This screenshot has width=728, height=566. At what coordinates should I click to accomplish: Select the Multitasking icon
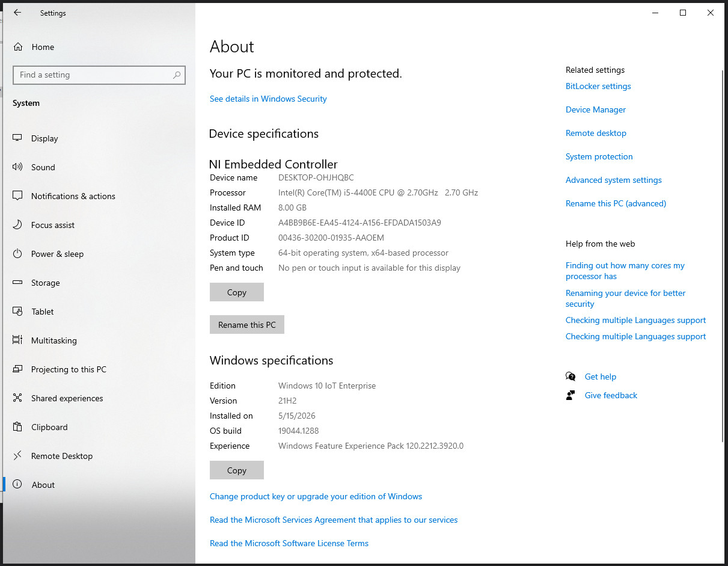(17, 340)
